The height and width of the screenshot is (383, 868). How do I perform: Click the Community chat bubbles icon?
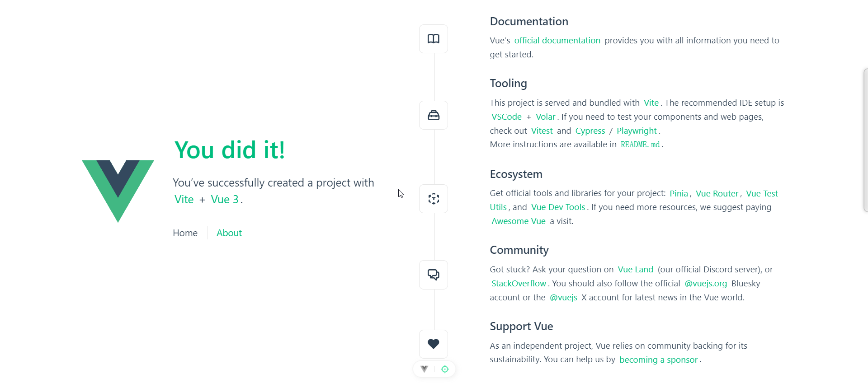[434, 275]
